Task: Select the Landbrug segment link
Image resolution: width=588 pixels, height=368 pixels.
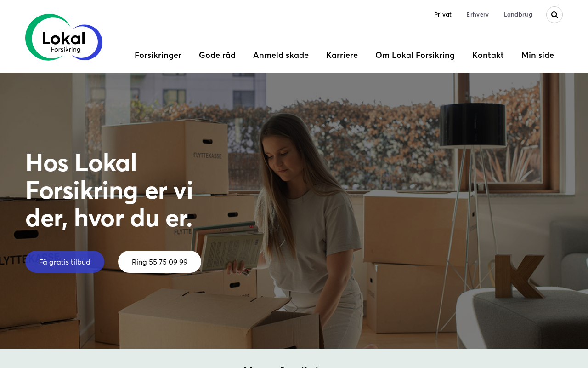Action: point(518,15)
